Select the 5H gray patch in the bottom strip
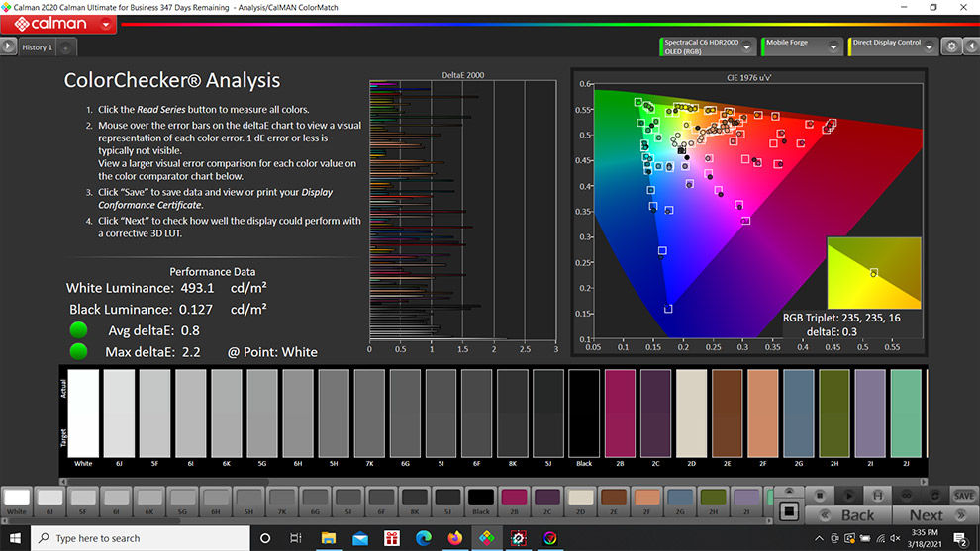The width and height of the screenshot is (980, 551). pos(248,501)
